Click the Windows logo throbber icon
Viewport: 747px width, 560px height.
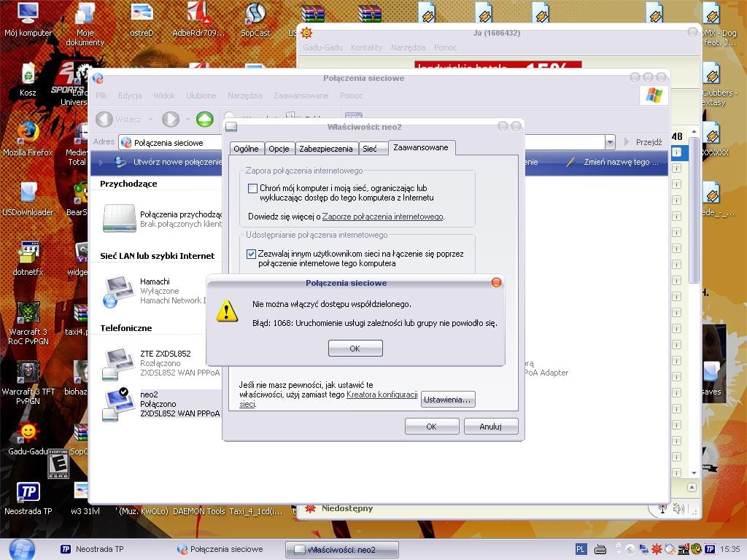click(654, 96)
